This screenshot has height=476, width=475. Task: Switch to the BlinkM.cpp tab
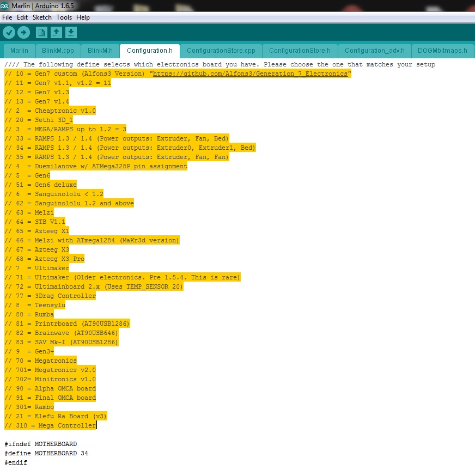[58, 51]
